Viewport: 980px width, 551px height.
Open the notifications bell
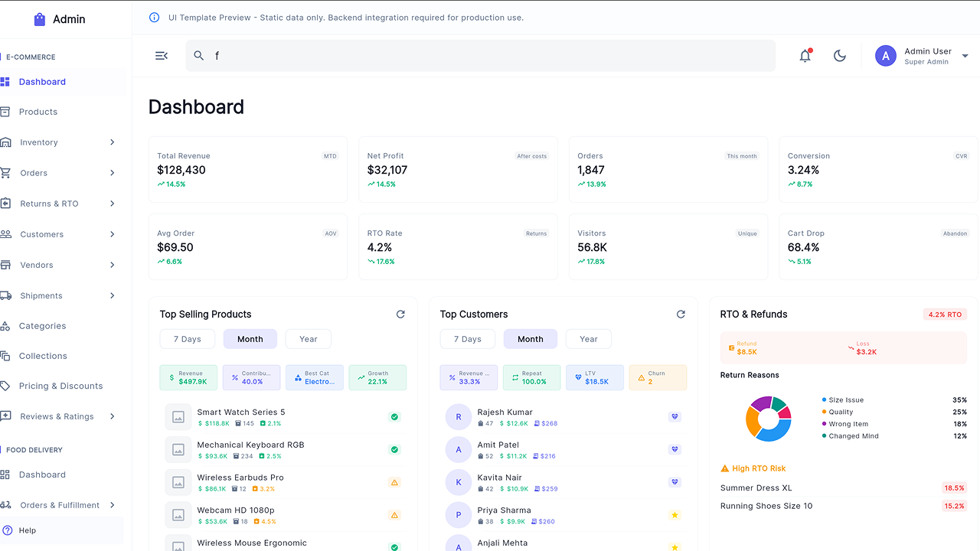(805, 56)
